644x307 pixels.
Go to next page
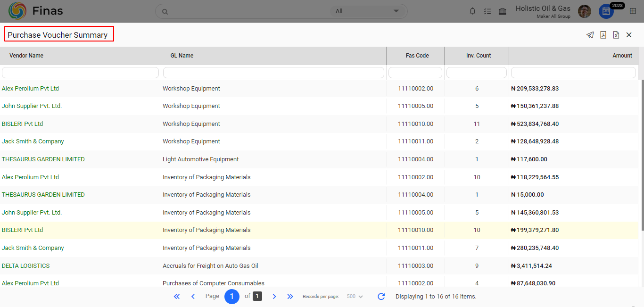(274, 297)
